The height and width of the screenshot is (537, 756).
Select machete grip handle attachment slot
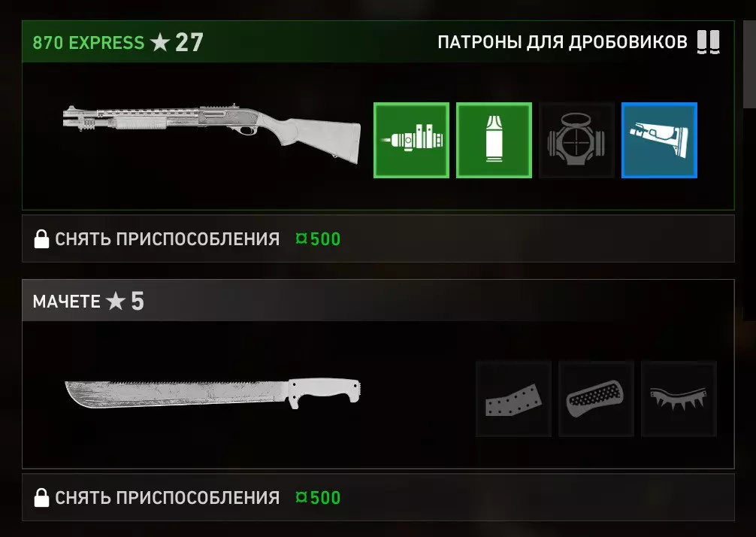[597, 399]
